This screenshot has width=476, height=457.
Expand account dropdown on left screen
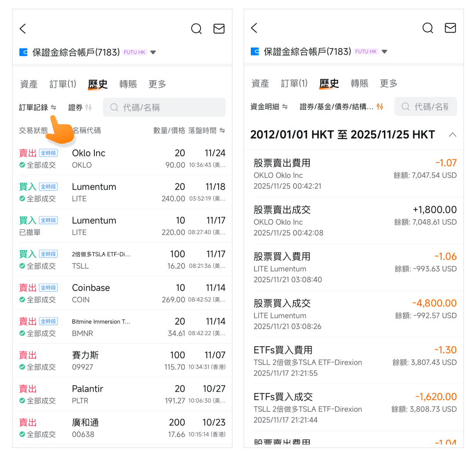153,52
